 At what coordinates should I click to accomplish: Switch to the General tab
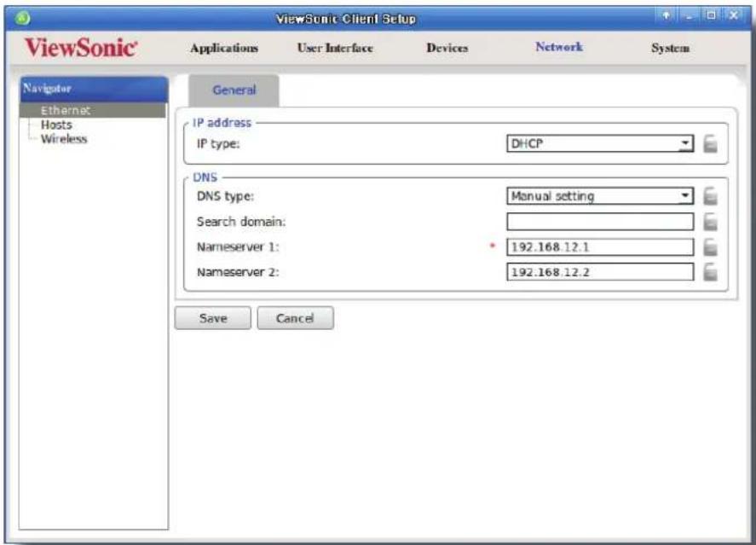coord(234,90)
